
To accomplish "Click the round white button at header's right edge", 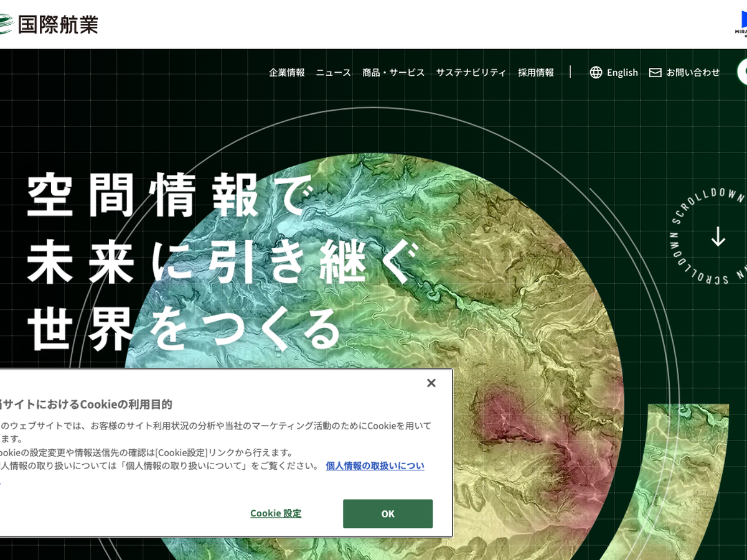I will pos(742,72).
